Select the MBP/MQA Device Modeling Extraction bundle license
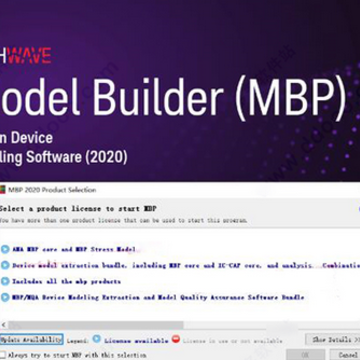This screenshot has width=360, height=360. pos(158,297)
